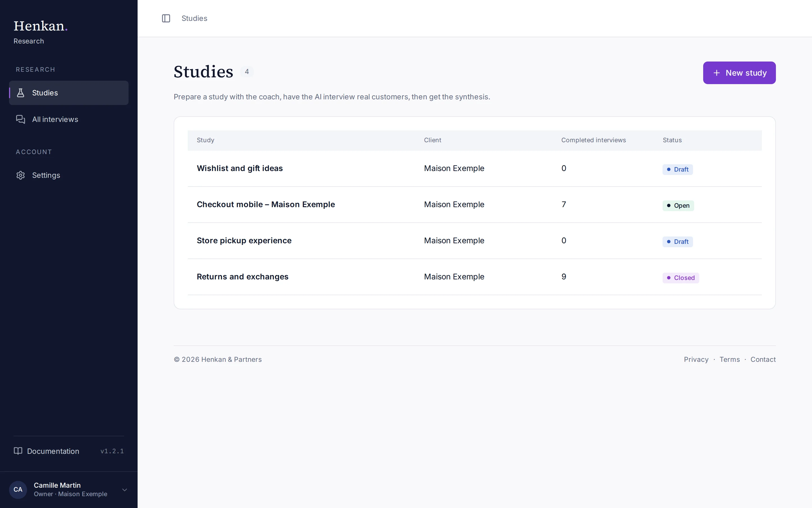812x508 pixels.
Task: Click the Henkan logo
Action: pyautogui.click(x=40, y=26)
